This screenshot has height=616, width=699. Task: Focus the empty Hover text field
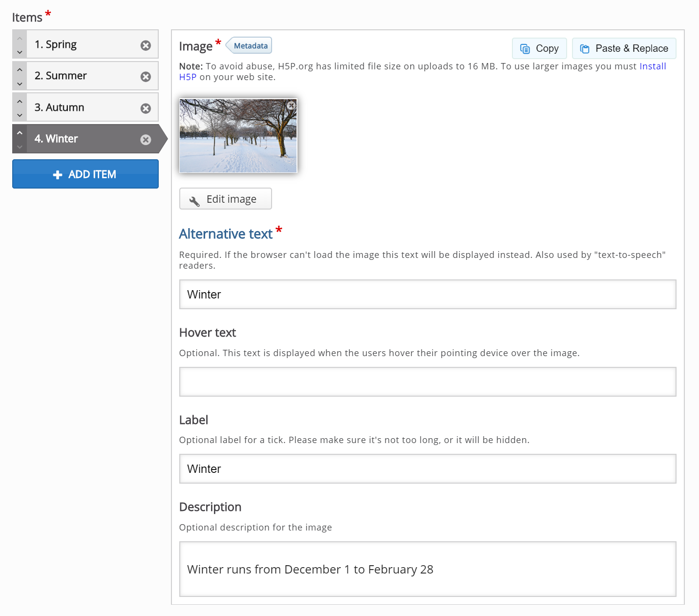[x=427, y=382]
